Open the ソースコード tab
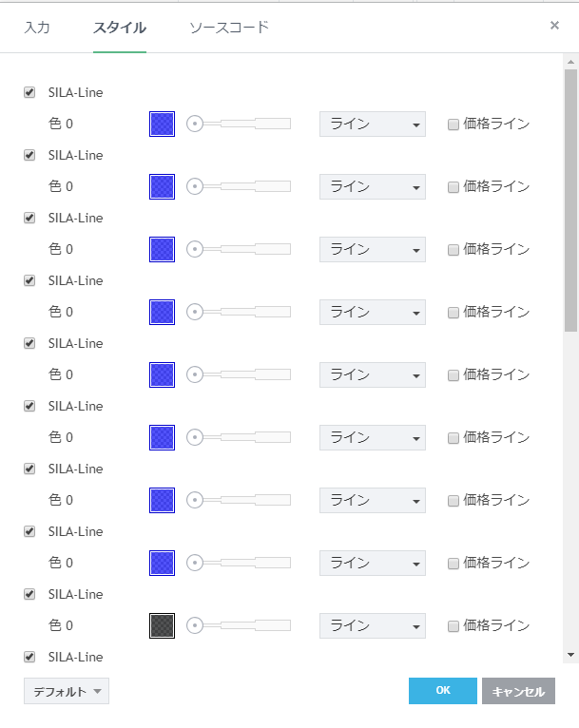 click(229, 28)
